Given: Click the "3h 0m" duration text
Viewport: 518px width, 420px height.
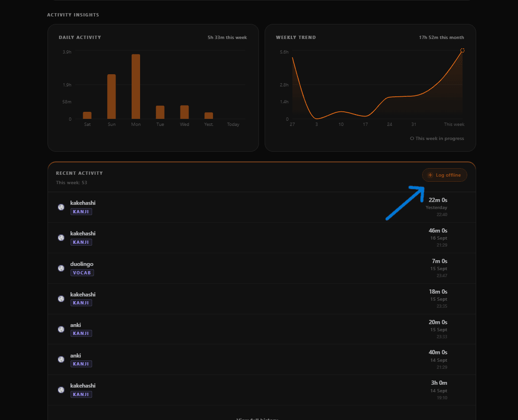Looking at the screenshot, I should [439, 383].
